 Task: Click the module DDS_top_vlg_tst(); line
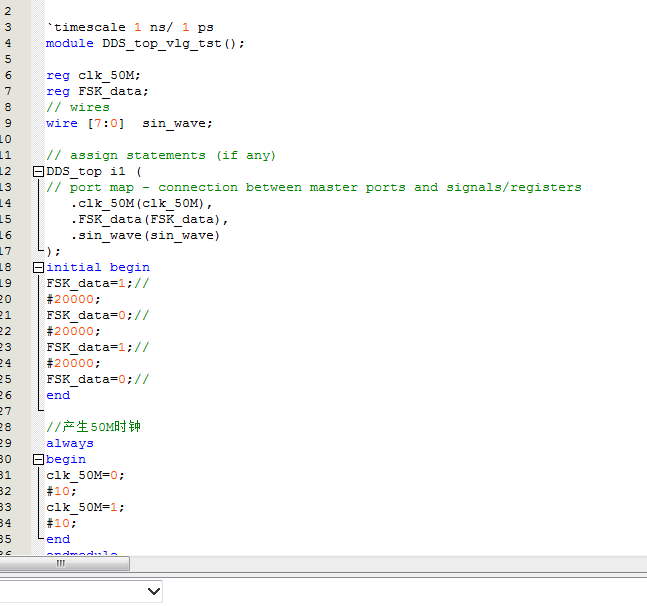pyautogui.click(x=145, y=44)
